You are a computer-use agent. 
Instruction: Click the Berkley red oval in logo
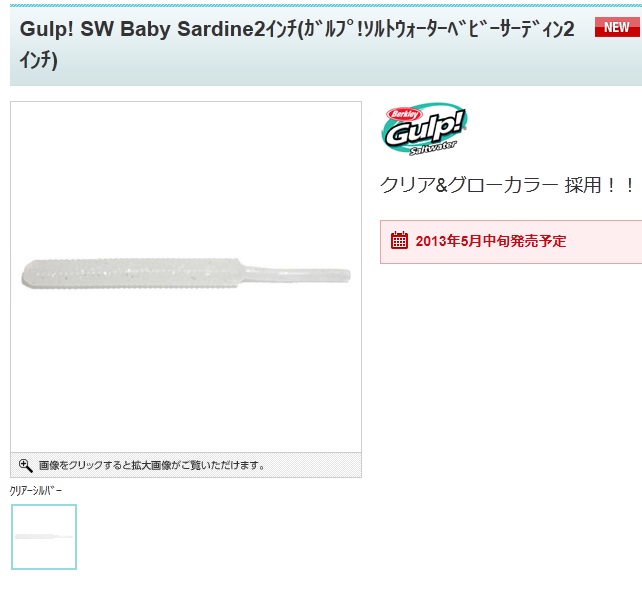click(x=404, y=114)
